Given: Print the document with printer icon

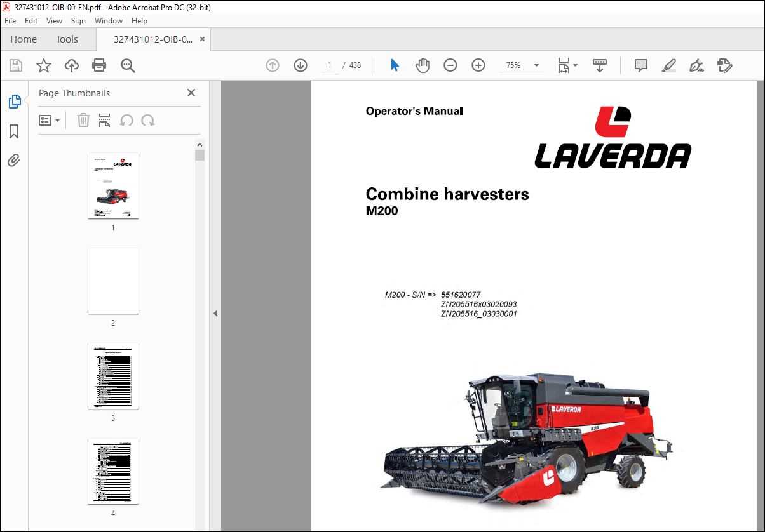Looking at the screenshot, I should [x=99, y=65].
